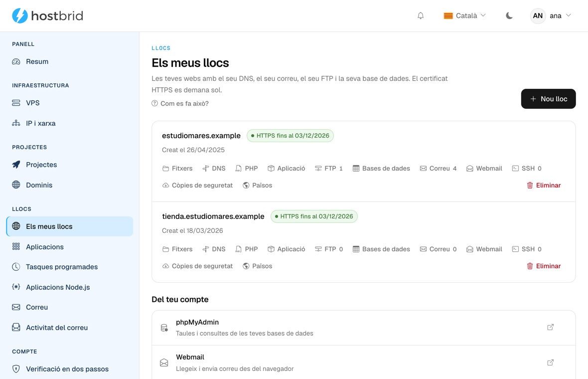
Task: Open Fitxers for tienda.estudiomares.example
Action: coord(177,249)
